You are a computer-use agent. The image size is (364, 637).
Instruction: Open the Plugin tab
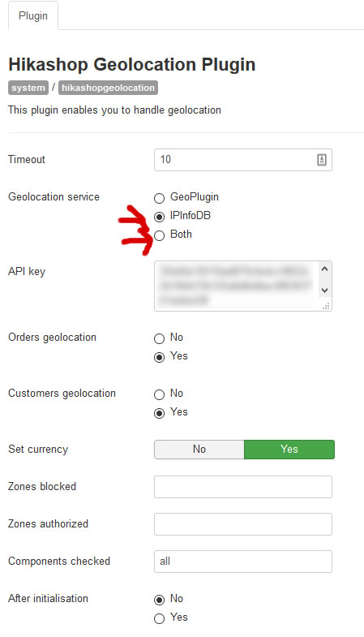(x=33, y=16)
